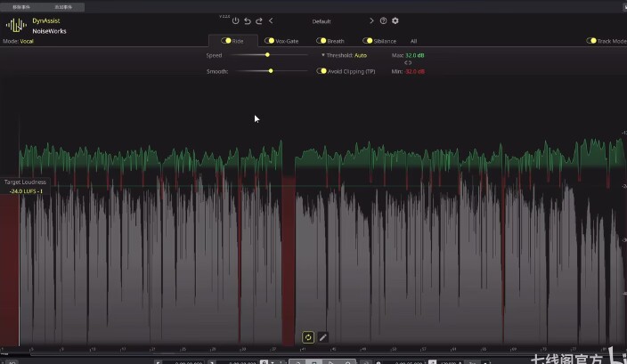Image resolution: width=627 pixels, height=364 pixels.
Task: Toggle the Sibilance switch
Action: point(368,41)
